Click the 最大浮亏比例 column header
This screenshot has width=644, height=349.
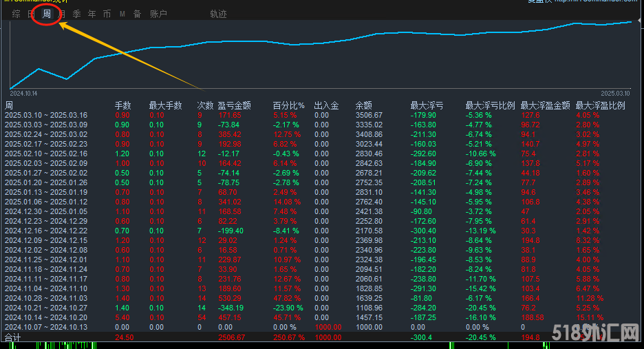[490, 105]
